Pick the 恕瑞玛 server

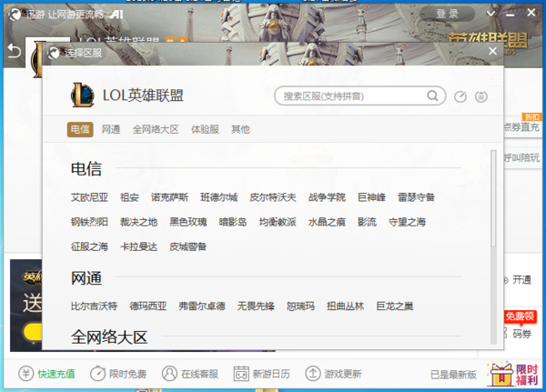click(300, 307)
